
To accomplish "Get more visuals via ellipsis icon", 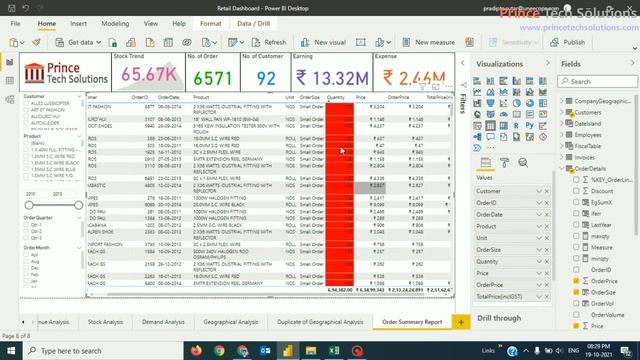I will 490,148.
